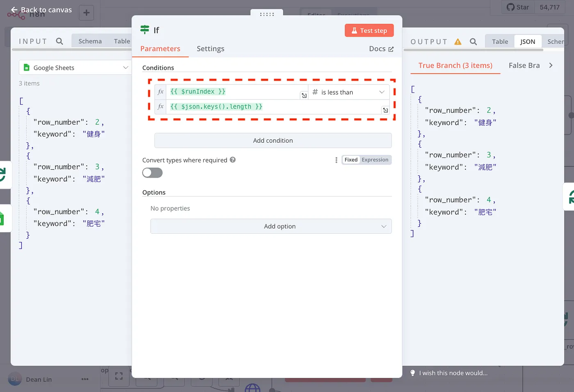Switch to the Parameters tab
Image resolution: width=574 pixels, height=392 pixels.
click(x=160, y=49)
